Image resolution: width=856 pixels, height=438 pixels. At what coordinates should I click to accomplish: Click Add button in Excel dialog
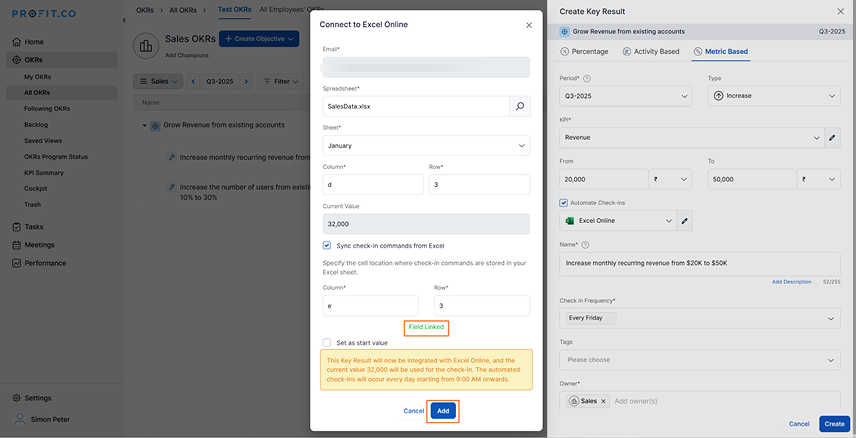click(x=443, y=411)
